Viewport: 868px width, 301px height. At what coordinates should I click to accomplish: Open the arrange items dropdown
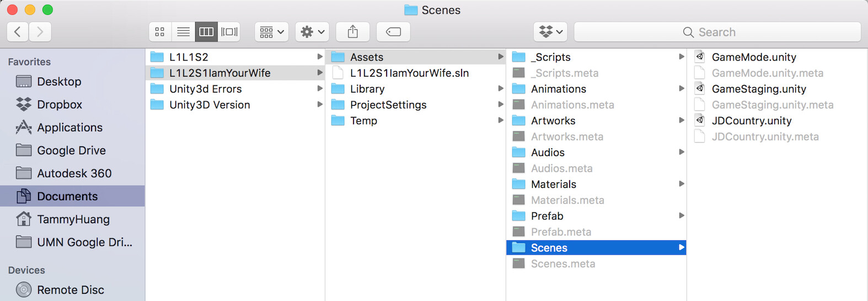click(272, 32)
